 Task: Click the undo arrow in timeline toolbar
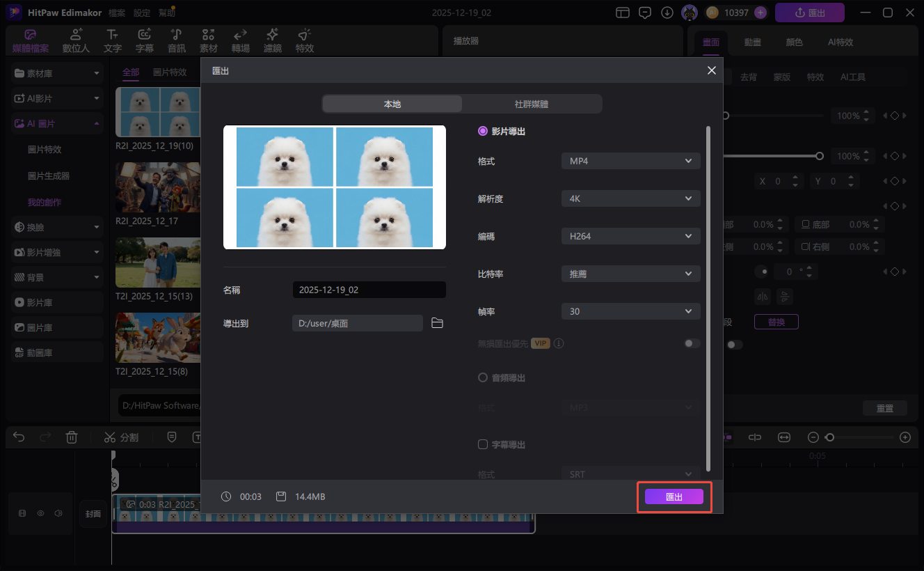[19, 437]
